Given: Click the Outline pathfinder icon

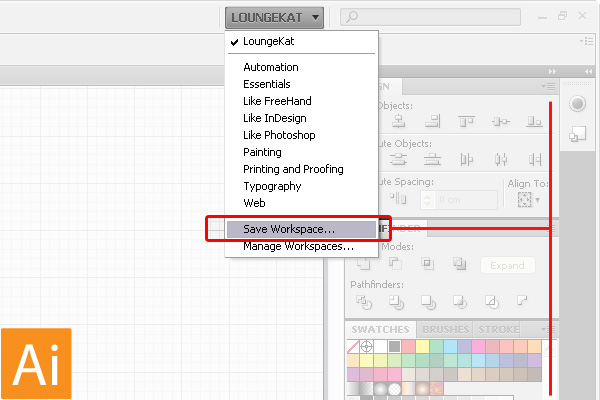Looking at the screenshot, I should [492, 302].
